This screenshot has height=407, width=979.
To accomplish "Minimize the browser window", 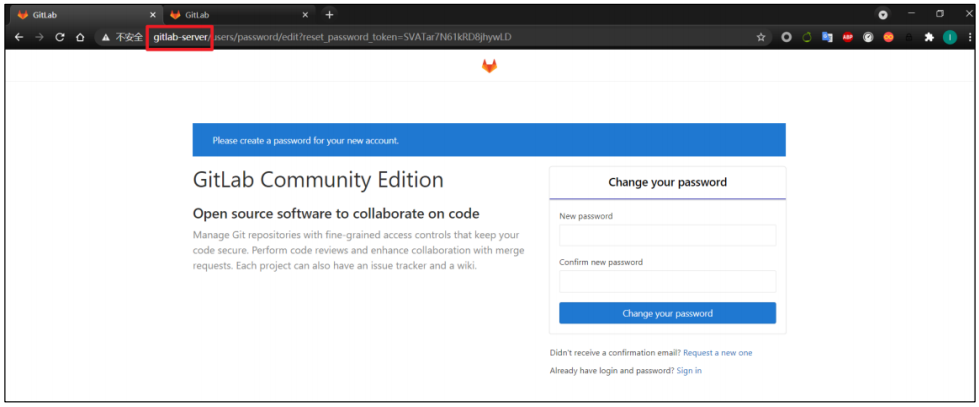I will tap(912, 14).
